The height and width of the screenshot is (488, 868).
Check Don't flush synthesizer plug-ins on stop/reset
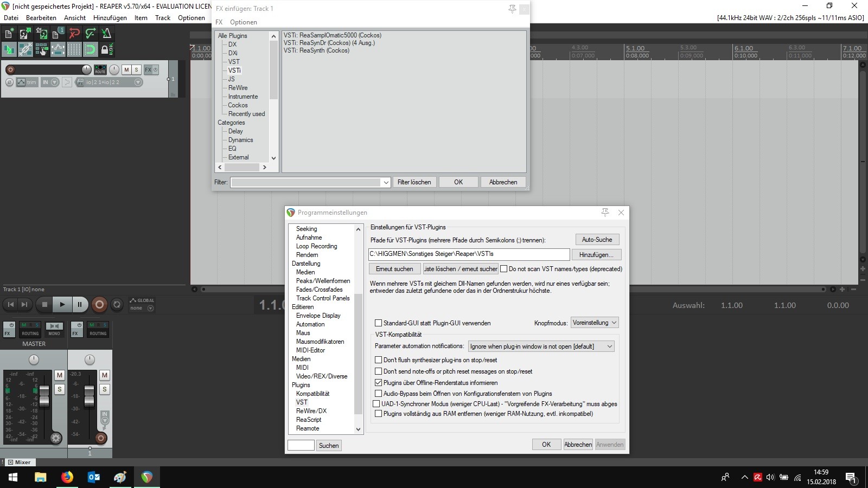379,360
